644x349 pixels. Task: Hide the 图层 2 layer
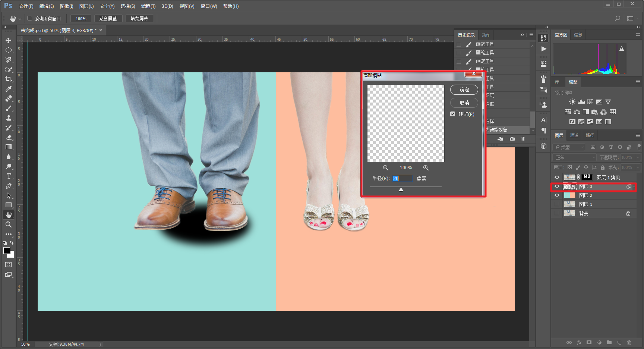(557, 195)
